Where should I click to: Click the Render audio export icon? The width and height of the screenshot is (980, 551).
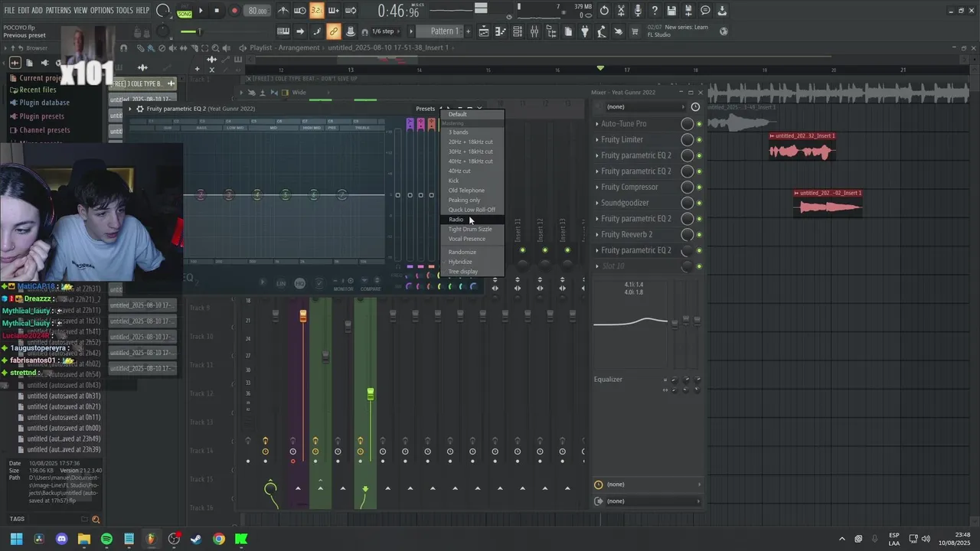[x=688, y=11]
